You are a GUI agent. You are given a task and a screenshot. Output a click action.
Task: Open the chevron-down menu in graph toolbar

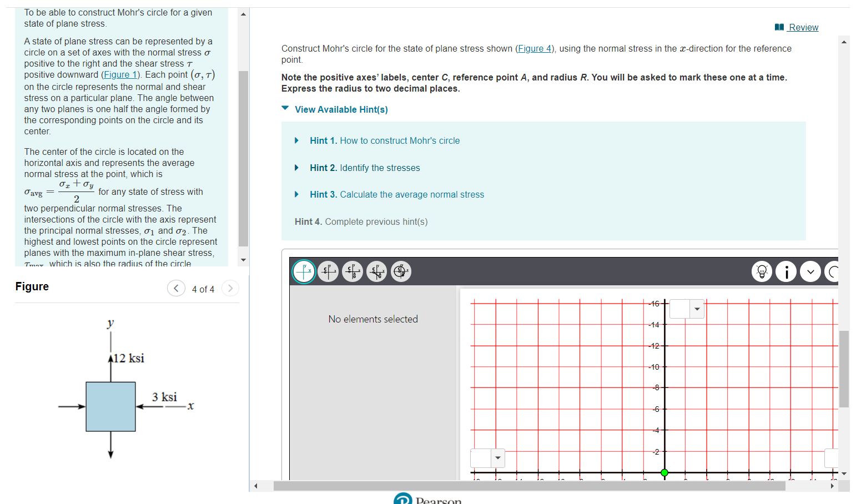click(810, 271)
